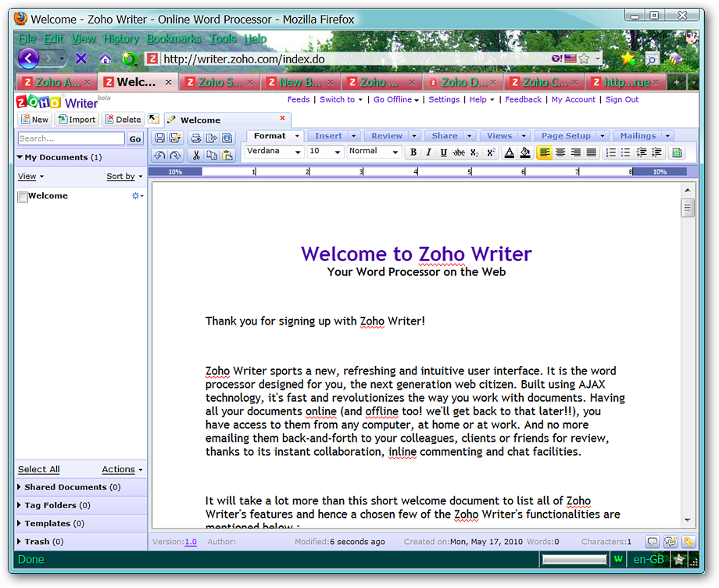Apply subscript formatting
Image resolution: width=719 pixels, height=588 pixels.
point(474,152)
